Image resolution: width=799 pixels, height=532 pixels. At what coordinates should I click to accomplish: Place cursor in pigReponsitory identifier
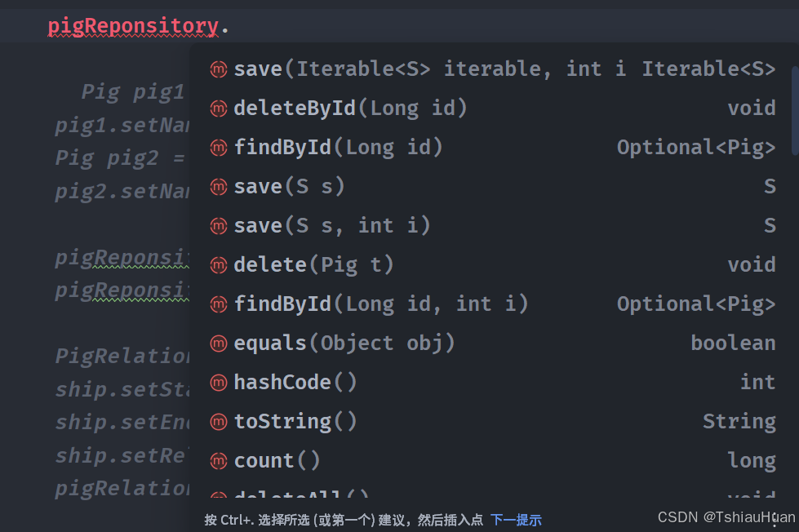click(133, 25)
